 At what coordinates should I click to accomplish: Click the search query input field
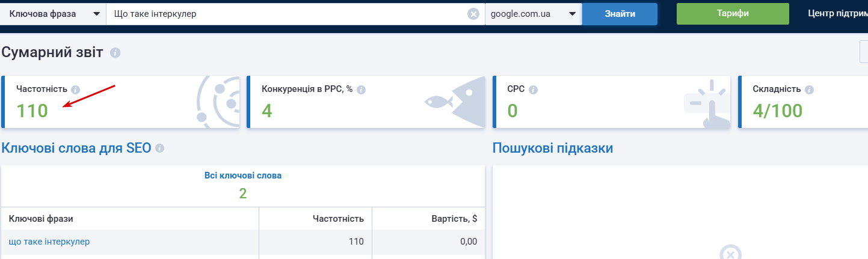(x=289, y=14)
